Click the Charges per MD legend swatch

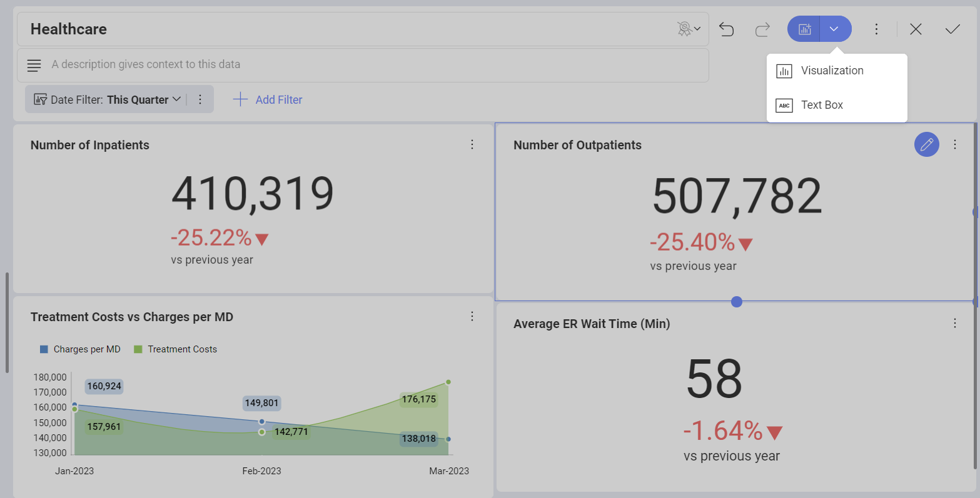coord(44,349)
